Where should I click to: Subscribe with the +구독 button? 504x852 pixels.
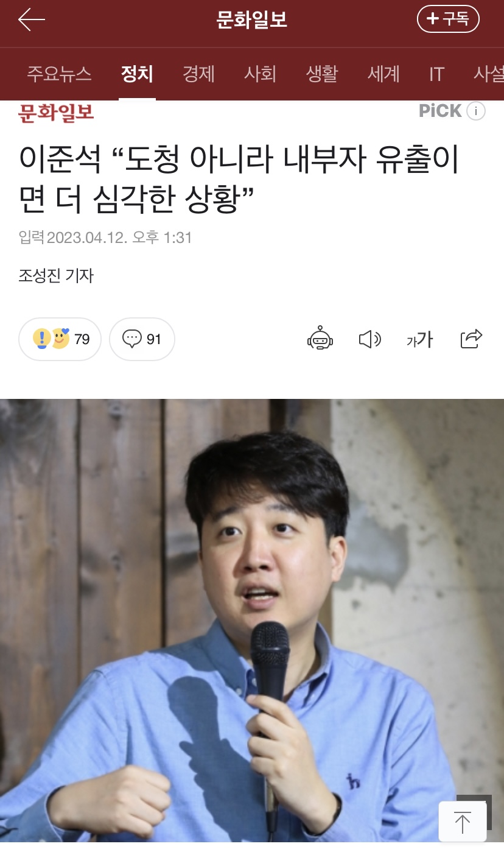coord(448,19)
